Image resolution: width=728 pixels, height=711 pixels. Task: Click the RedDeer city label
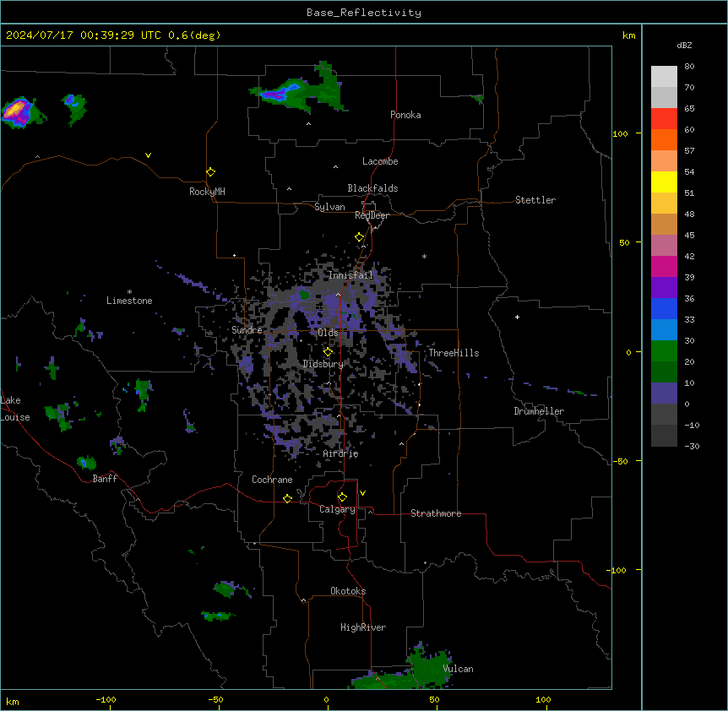point(372,215)
